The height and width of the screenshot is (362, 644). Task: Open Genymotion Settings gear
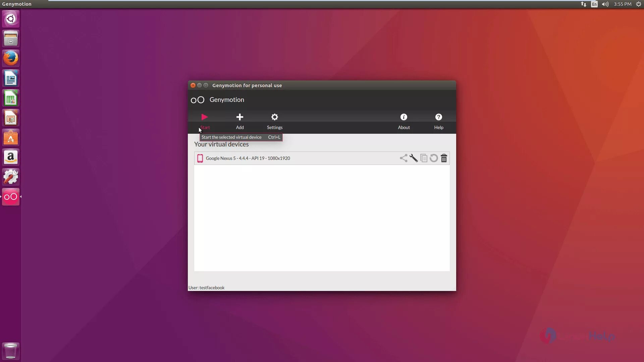pos(275,121)
